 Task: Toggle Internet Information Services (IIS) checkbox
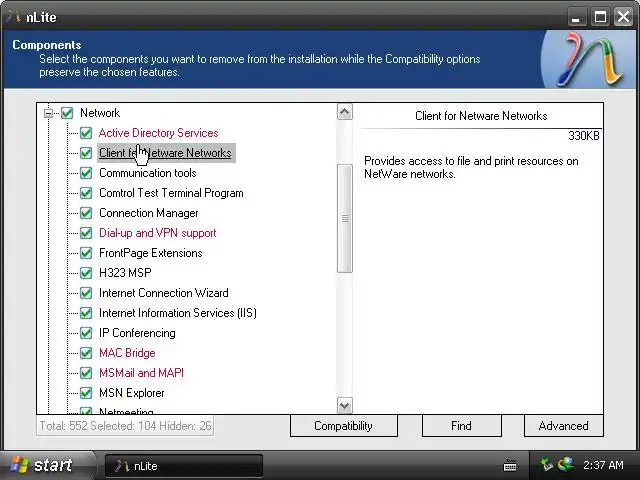pos(86,313)
